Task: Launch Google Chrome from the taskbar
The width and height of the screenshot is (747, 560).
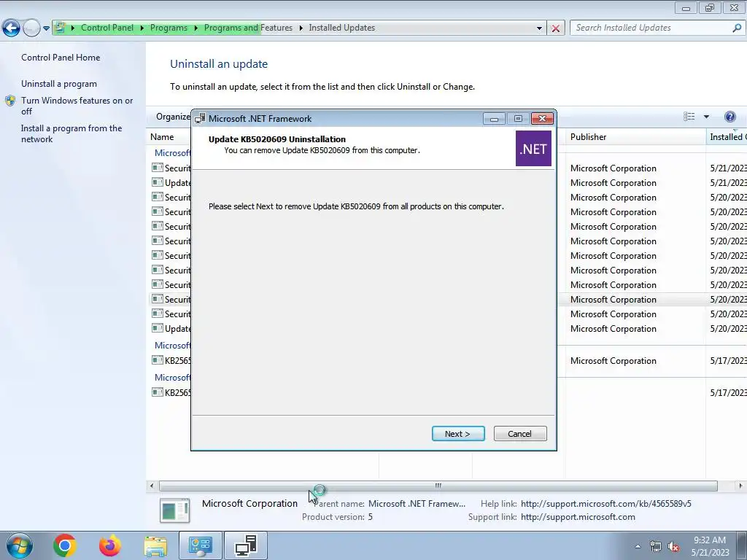Action: tap(65, 545)
